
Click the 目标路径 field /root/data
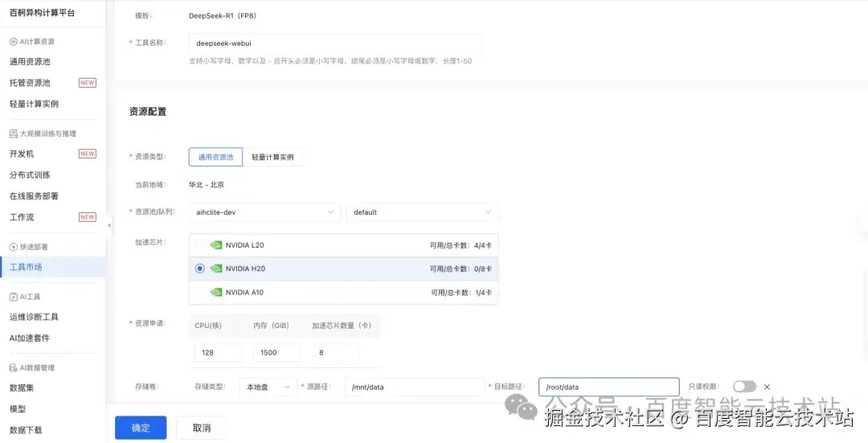coord(609,387)
